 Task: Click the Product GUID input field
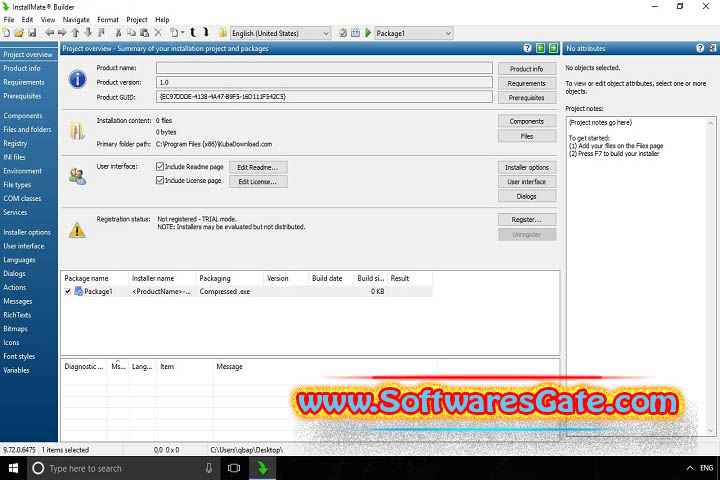tap(324, 96)
